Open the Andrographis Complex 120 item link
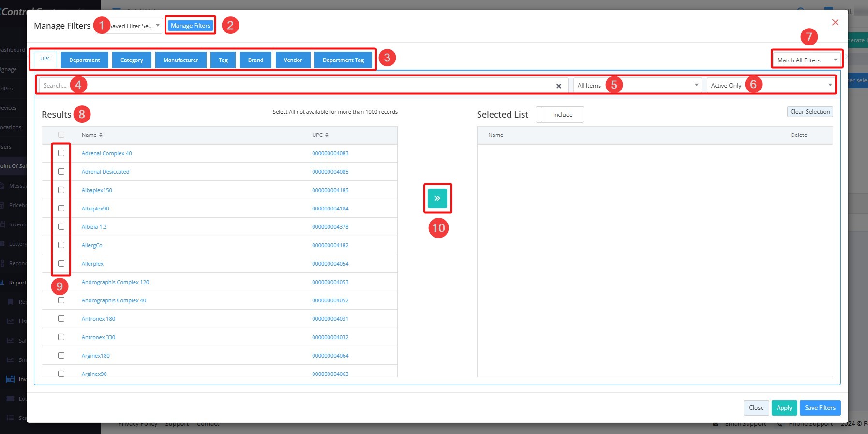The image size is (868, 434). click(115, 282)
